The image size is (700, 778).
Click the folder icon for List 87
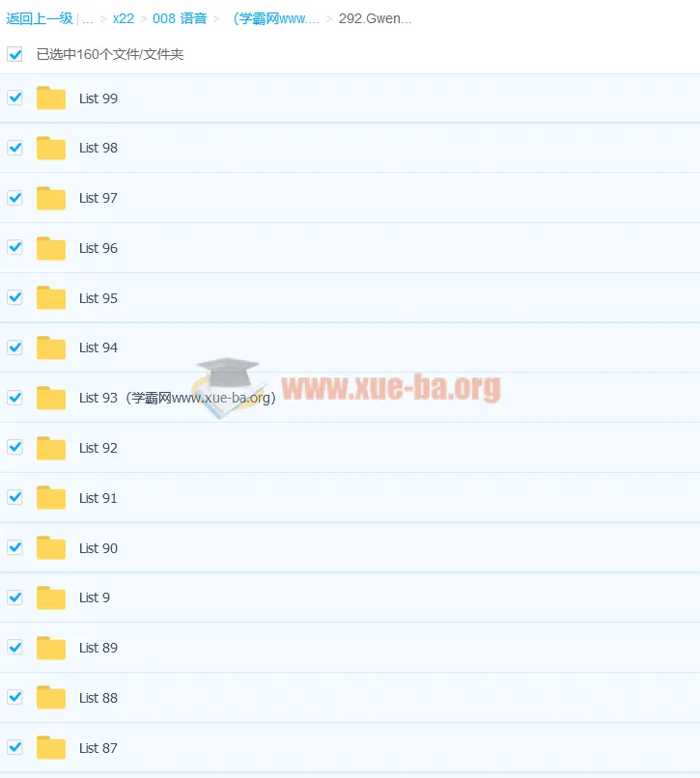pos(51,748)
